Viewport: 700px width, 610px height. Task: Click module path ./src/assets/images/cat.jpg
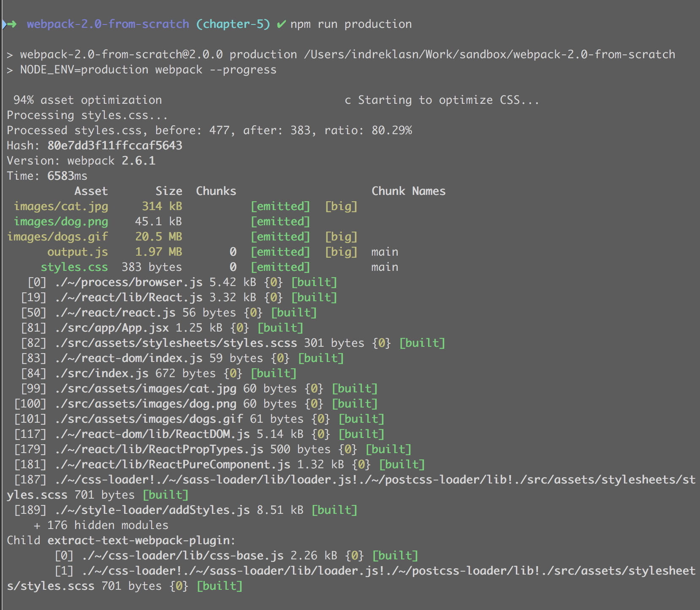click(x=145, y=389)
